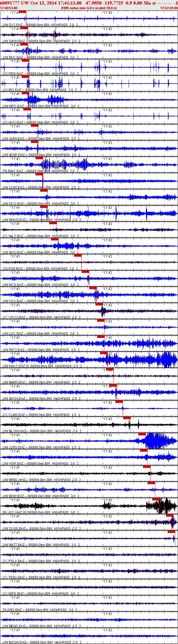The width and height of the screenshot is (178, 644).
Task: Select the CN EDB BHZ station label
Action: point(13,269)
